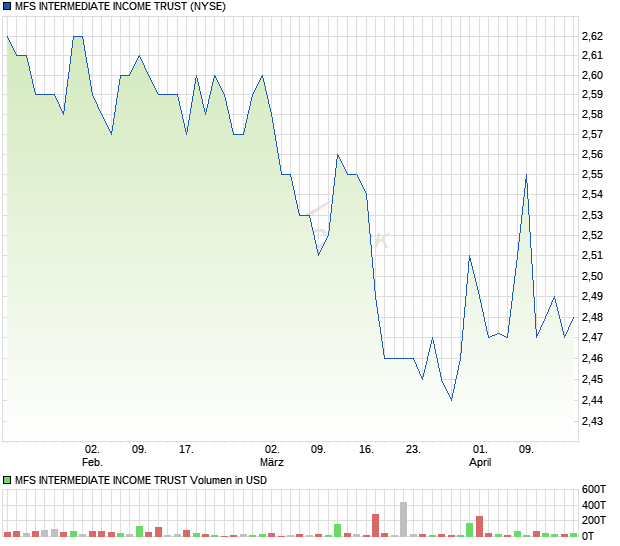Click the '09.' date label after Feb.
620x546 pixels.
pos(139,450)
